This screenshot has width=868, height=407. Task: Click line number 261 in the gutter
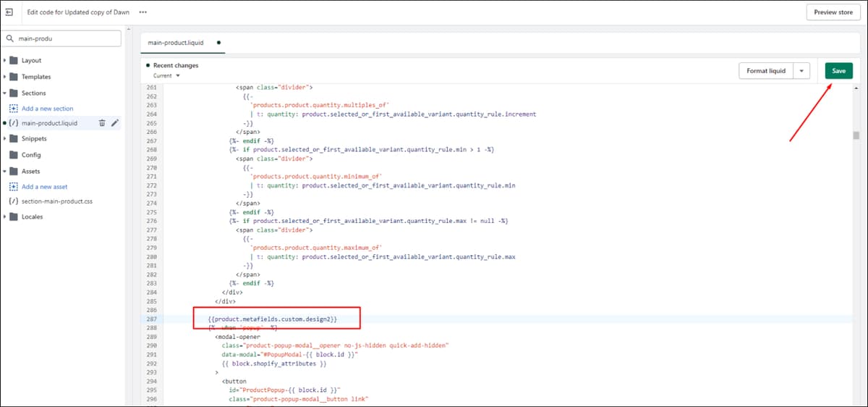point(151,87)
